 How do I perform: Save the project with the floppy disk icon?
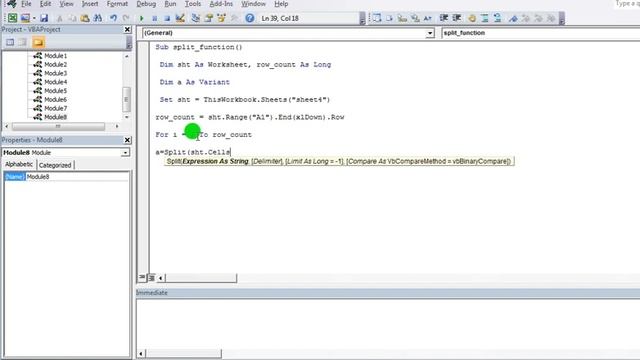pyautogui.click(x=44, y=18)
